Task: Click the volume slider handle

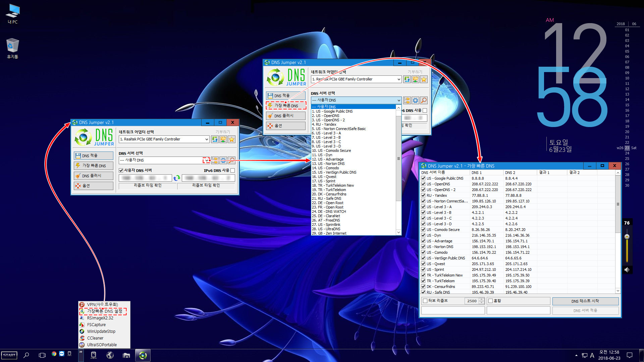Action: 627,237
